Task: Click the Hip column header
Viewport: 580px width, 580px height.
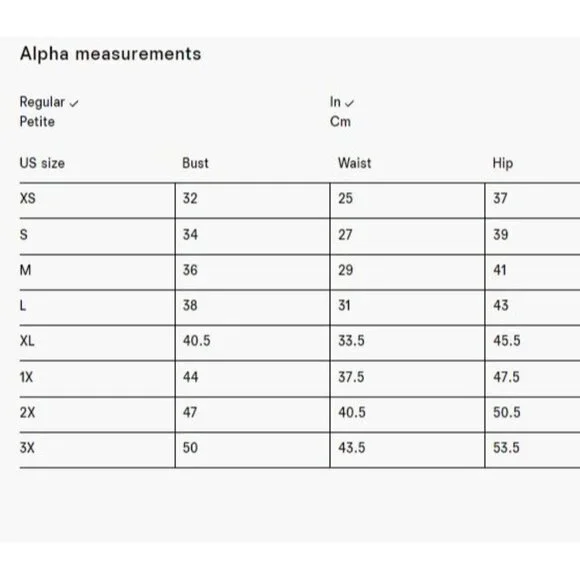Action: point(503,163)
